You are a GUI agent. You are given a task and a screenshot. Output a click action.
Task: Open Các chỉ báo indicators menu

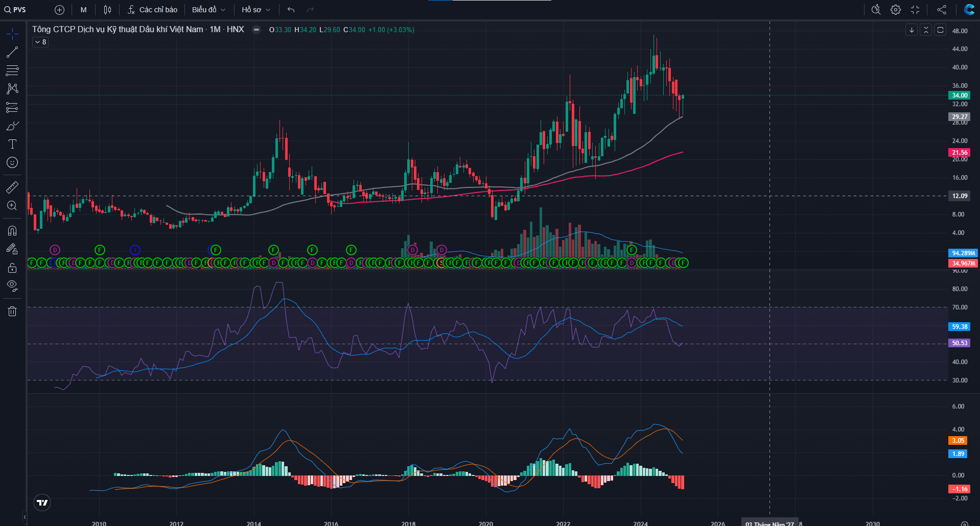click(x=152, y=10)
